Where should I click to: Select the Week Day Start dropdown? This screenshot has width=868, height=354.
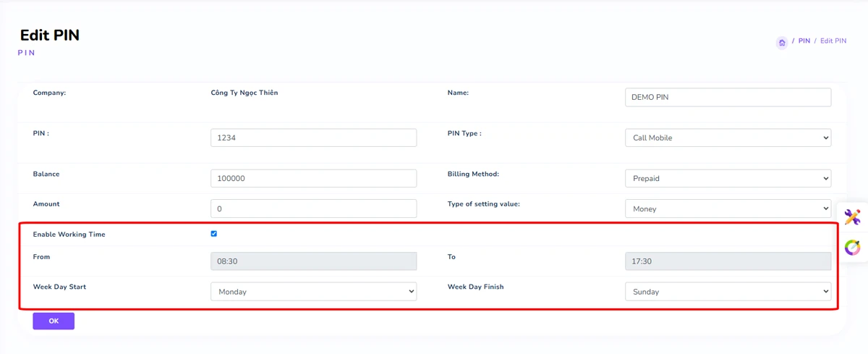click(x=313, y=292)
